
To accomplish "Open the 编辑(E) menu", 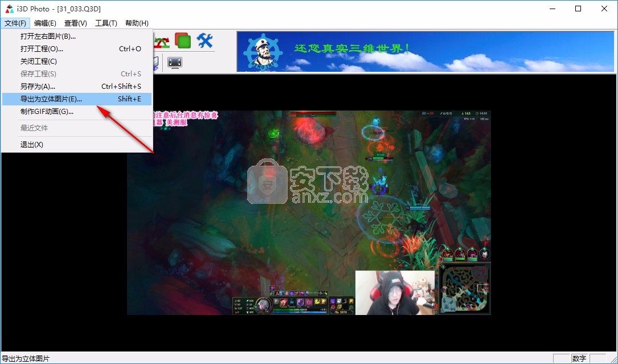I will pos(45,23).
